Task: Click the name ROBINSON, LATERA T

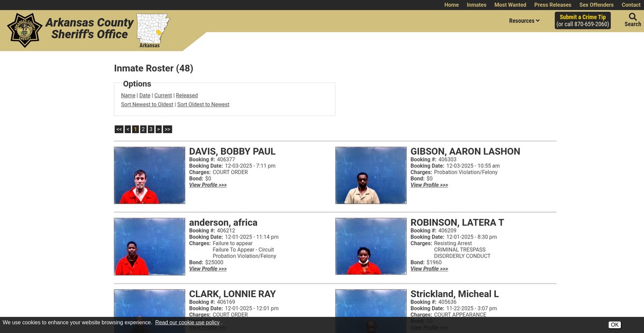Action: coord(457,222)
